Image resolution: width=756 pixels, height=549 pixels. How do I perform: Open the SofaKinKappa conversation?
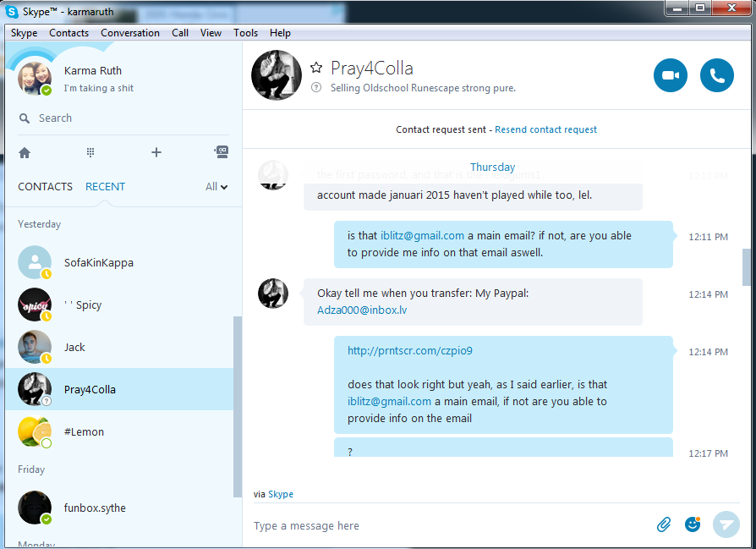(x=119, y=262)
